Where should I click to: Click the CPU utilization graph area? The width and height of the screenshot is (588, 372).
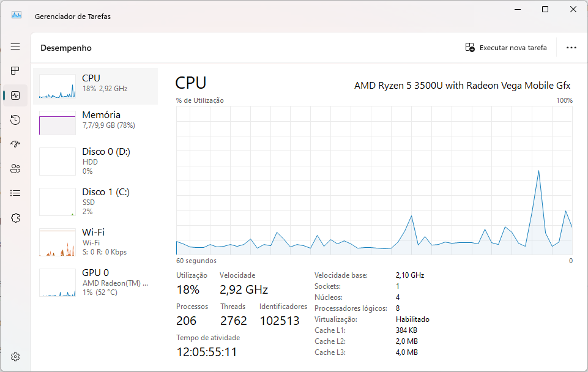click(374, 180)
